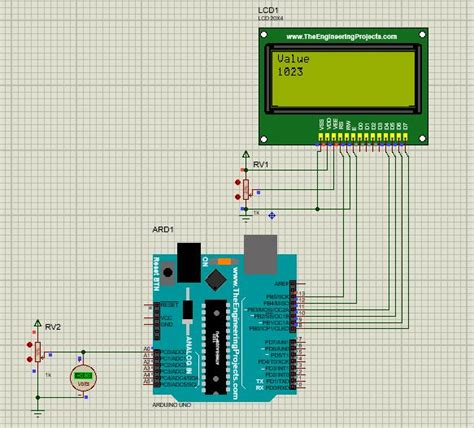Select the power terminal arrow above RV1
This screenshot has height=428, width=474.
point(246,154)
